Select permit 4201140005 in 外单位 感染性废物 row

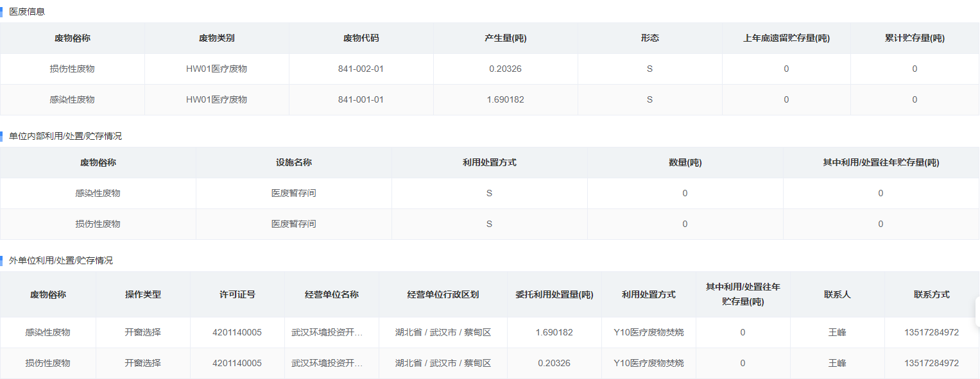237,332
